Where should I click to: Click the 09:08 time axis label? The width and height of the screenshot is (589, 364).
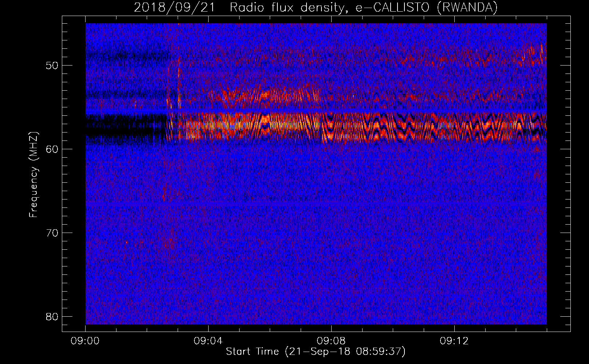tap(331, 341)
